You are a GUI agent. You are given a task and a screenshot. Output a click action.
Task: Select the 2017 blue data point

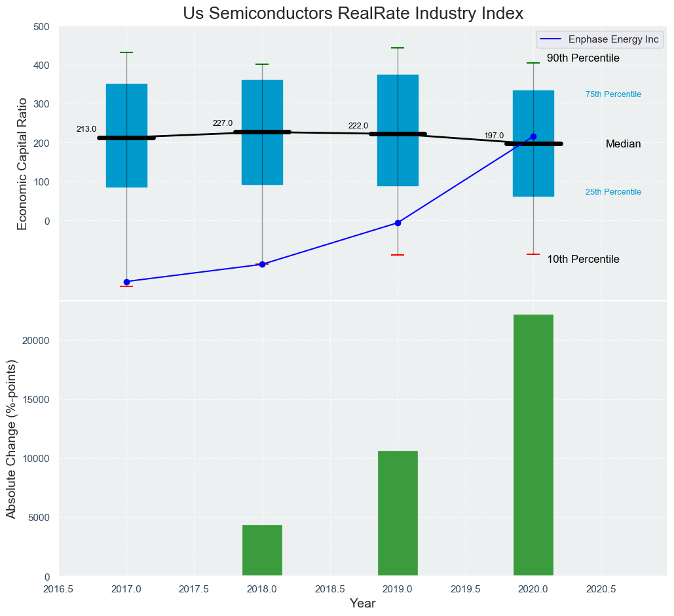(x=126, y=282)
